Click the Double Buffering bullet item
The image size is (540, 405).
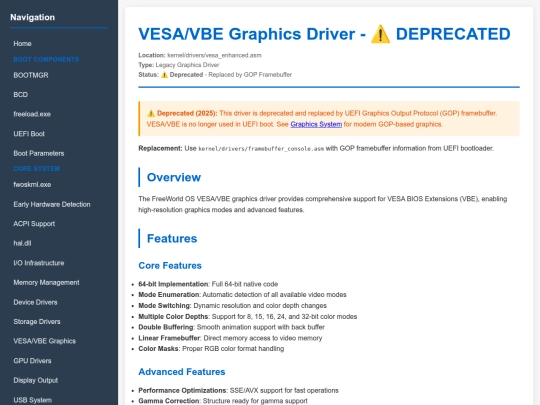(231, 327)
